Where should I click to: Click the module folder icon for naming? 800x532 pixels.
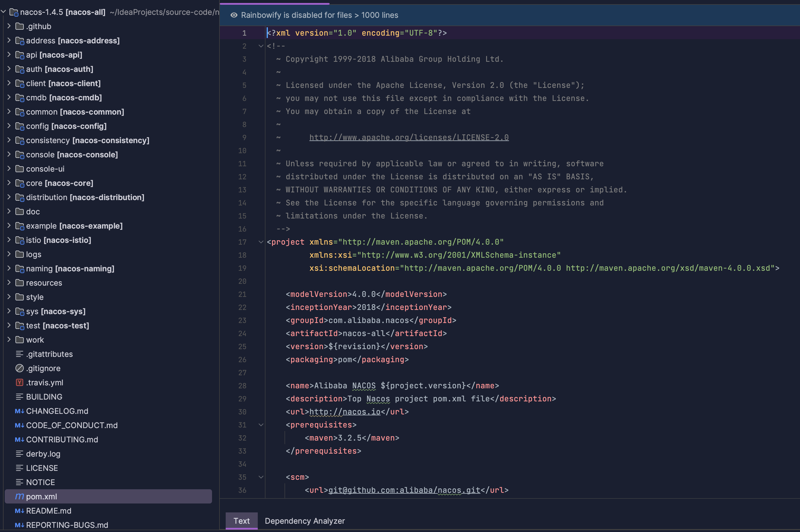[x=20, y=269]
